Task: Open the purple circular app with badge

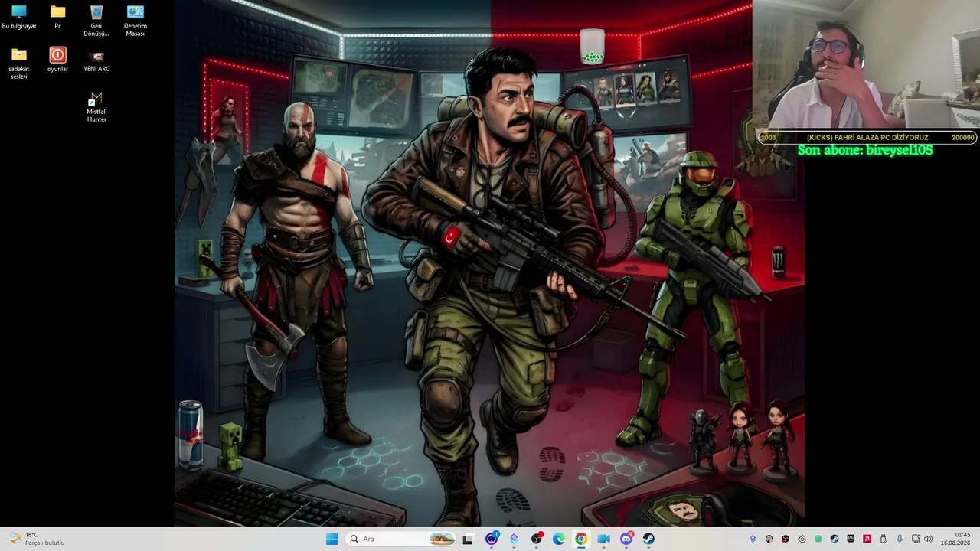Action: (x=492, y=539)
